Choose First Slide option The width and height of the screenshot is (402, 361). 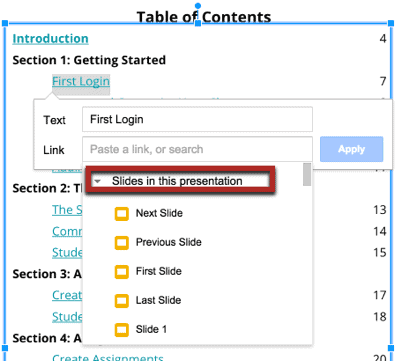(158, 271)
